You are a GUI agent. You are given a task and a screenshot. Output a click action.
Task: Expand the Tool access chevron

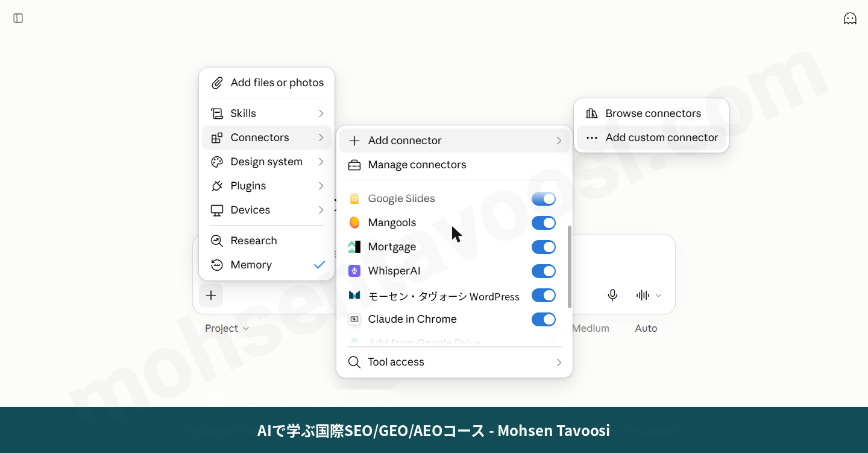coord(559,362)
